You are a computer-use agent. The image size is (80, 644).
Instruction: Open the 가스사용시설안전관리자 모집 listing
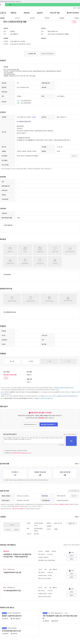tap(12, 591)
